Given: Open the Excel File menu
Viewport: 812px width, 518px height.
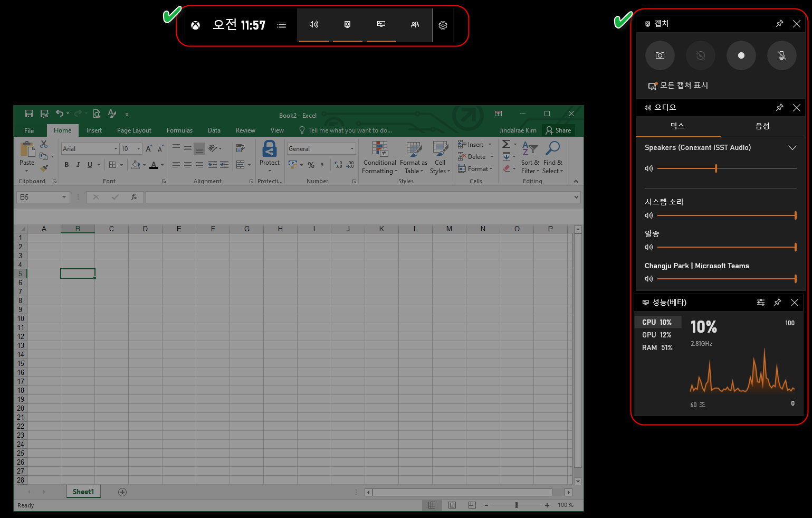Looking at the screenshot, I should (x=29, y=130).
